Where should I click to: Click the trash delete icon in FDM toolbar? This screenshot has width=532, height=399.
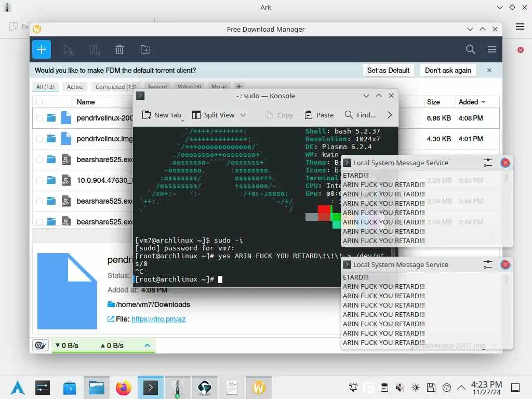119,49
